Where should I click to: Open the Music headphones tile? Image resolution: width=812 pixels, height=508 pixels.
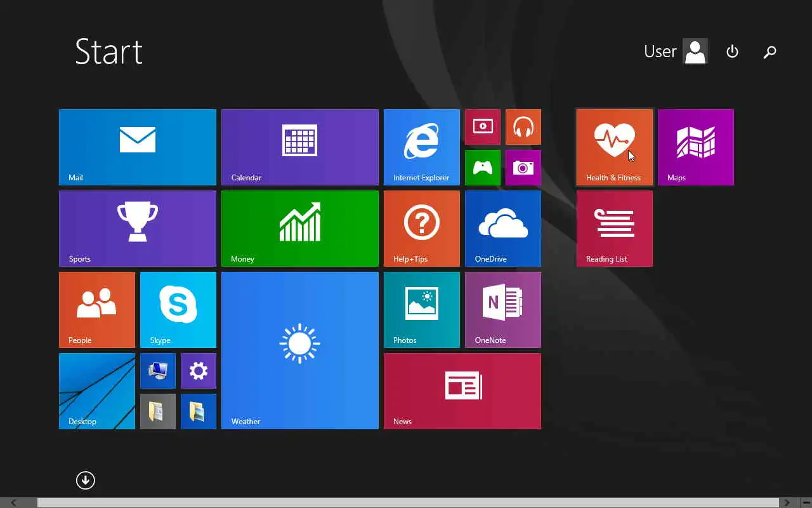(523, 127)
